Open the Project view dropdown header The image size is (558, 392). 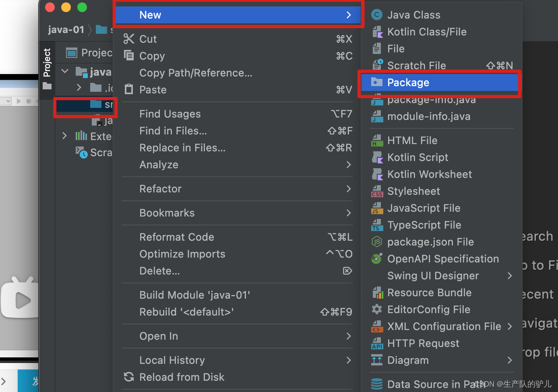coord(89,53)
